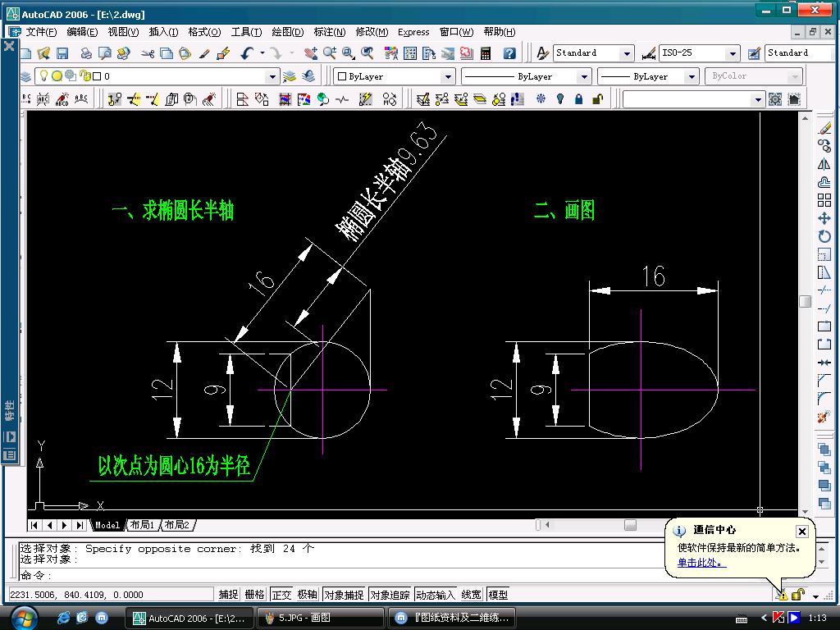The height and width of the screenshot is (630, 840).
Task: Open the undo history dropdown arrow
Action: click(262, 53)
